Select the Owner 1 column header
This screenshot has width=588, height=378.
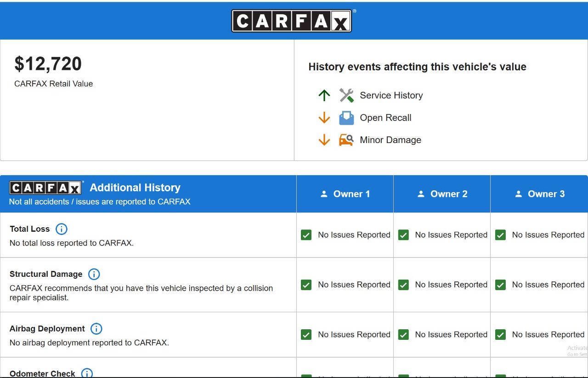click(345, 194)
